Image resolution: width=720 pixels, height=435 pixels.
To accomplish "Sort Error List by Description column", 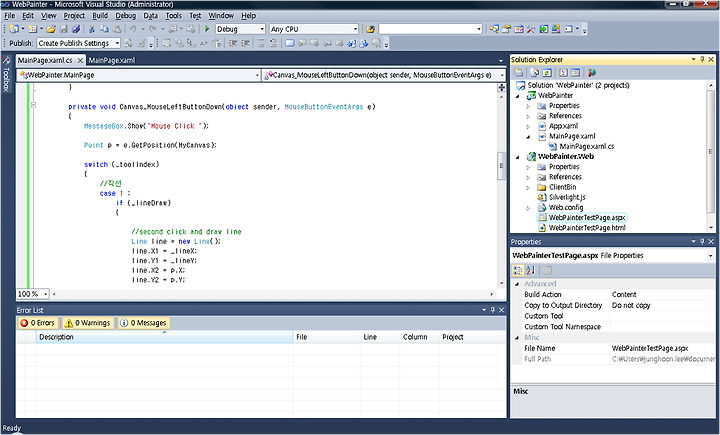I will coord(164,337).
